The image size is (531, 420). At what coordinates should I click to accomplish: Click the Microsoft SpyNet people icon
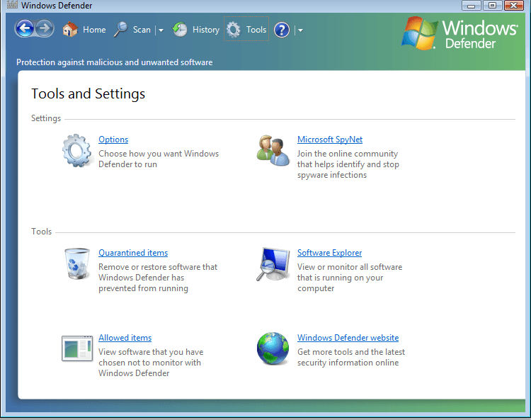pyautogui.click(x=273, y=150)
